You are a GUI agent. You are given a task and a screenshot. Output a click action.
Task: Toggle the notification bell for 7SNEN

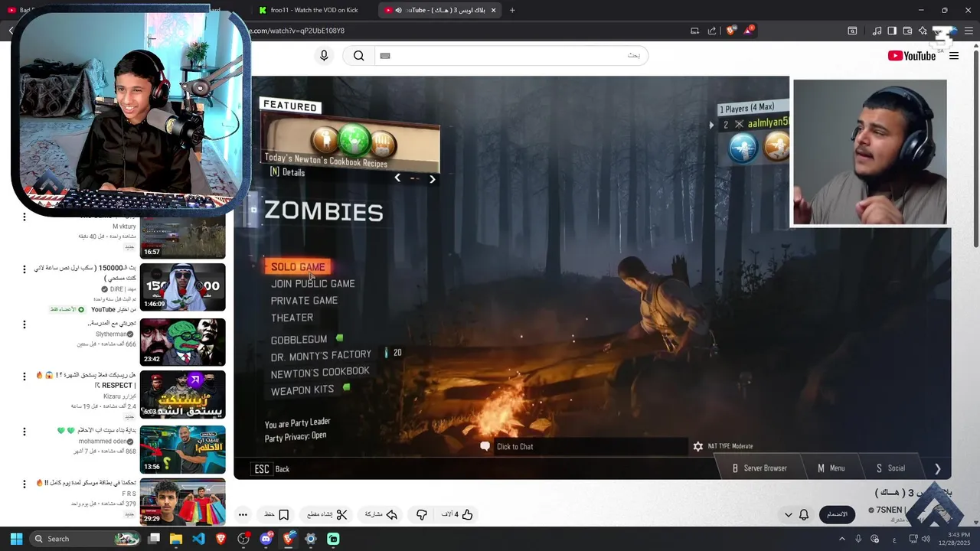(x=804, y=514)
